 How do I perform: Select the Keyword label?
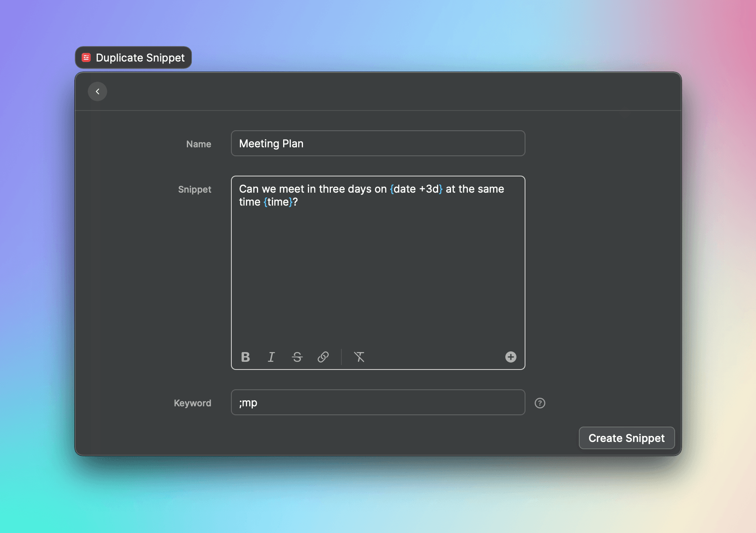[x=192, y=403]
